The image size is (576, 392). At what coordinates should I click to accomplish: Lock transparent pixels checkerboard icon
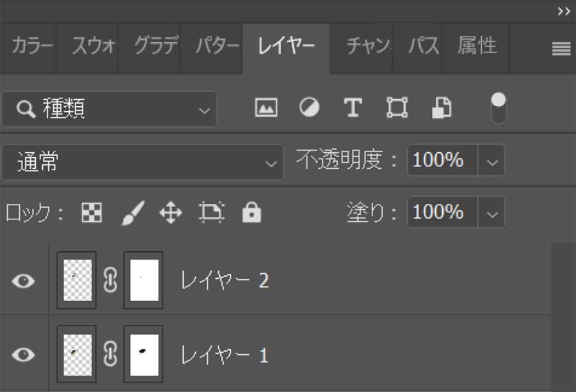tap(92, 213)
